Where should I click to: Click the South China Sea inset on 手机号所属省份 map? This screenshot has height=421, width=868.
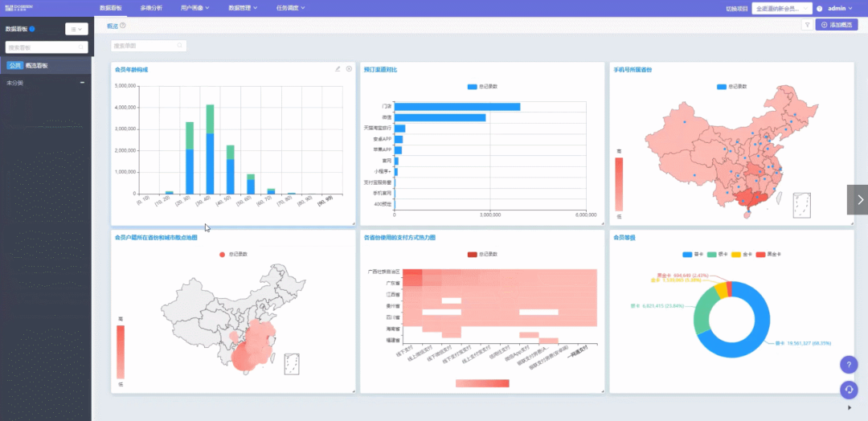(x=801, y=205)
